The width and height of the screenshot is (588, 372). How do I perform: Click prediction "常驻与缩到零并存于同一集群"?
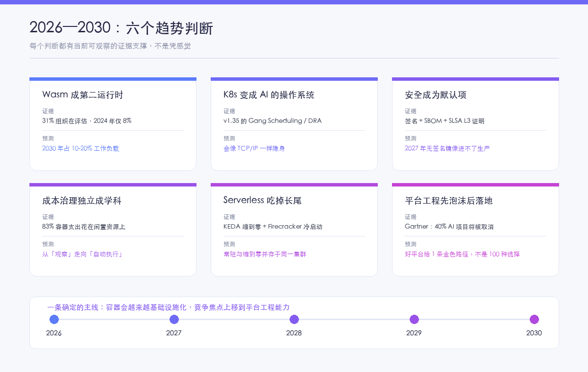[x=265, y=254]
